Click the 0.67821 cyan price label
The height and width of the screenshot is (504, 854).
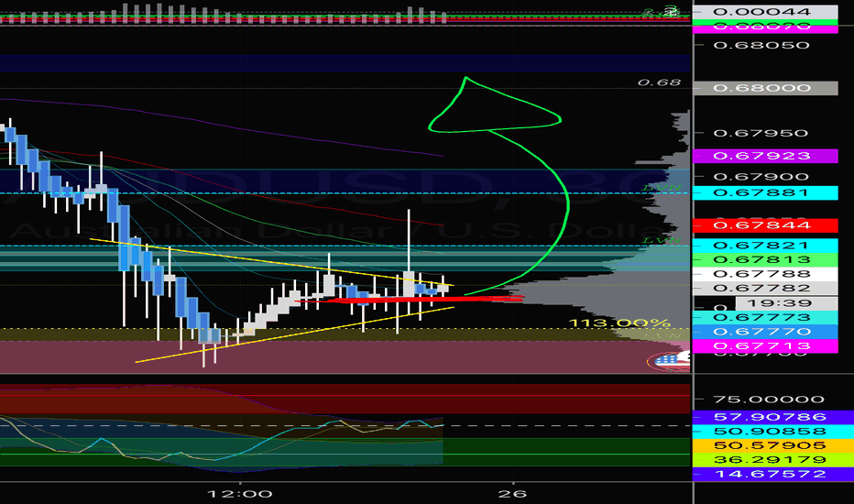765,246
